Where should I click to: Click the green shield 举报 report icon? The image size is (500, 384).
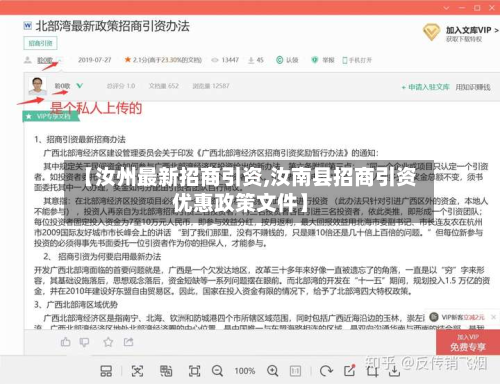(x=314, y=60)
